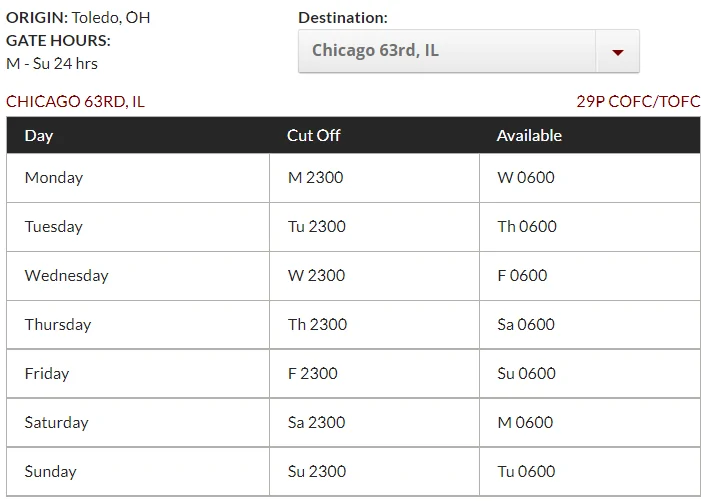Select the Tuesday row cell
The image size is (701, 501).
138,227
